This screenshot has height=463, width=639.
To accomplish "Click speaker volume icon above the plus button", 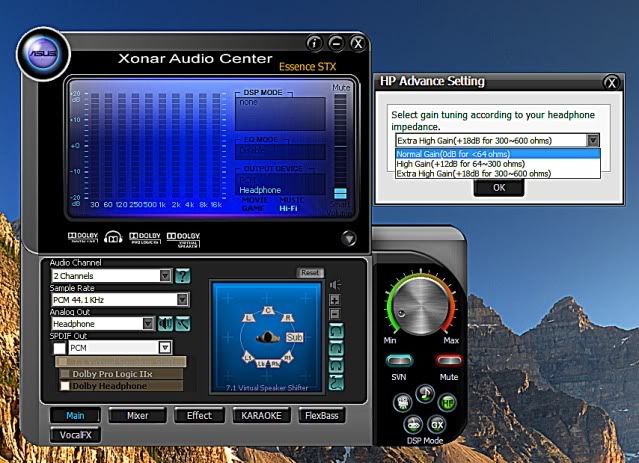I will click(335, 285).
